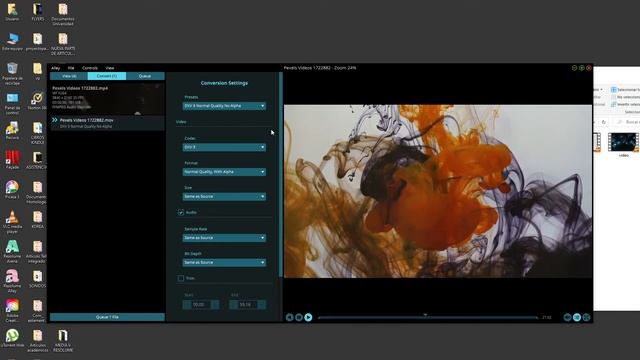Click the Start time field
Image resolution: width=640 pixels, height=360 pixels.
pyautogui.click(x=201, y=305)
